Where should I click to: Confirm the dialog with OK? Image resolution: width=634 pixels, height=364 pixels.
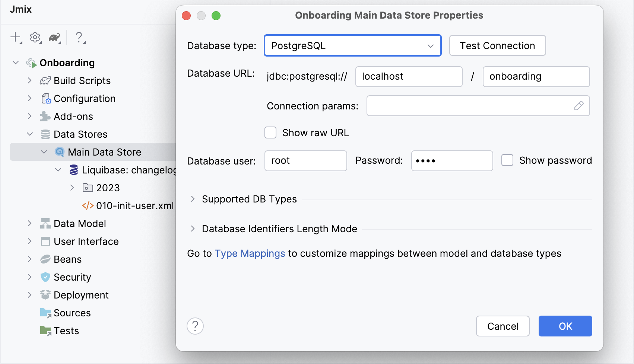(x=565, y=326)
